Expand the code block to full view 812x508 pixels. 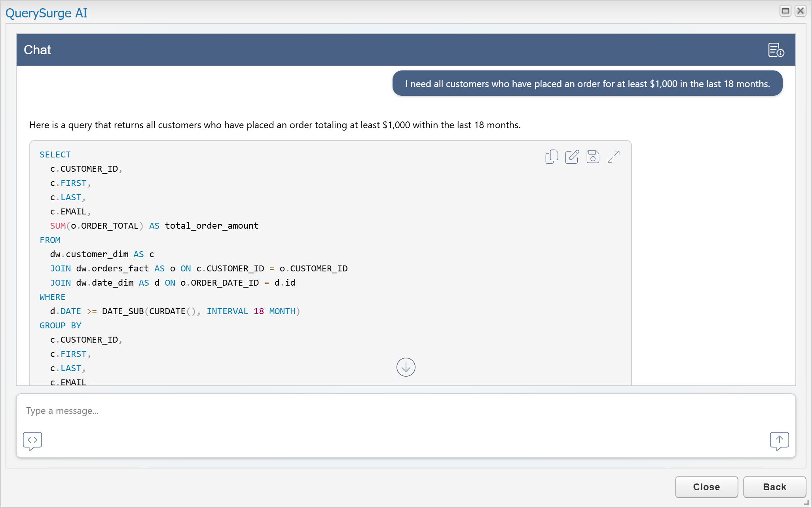613,157
